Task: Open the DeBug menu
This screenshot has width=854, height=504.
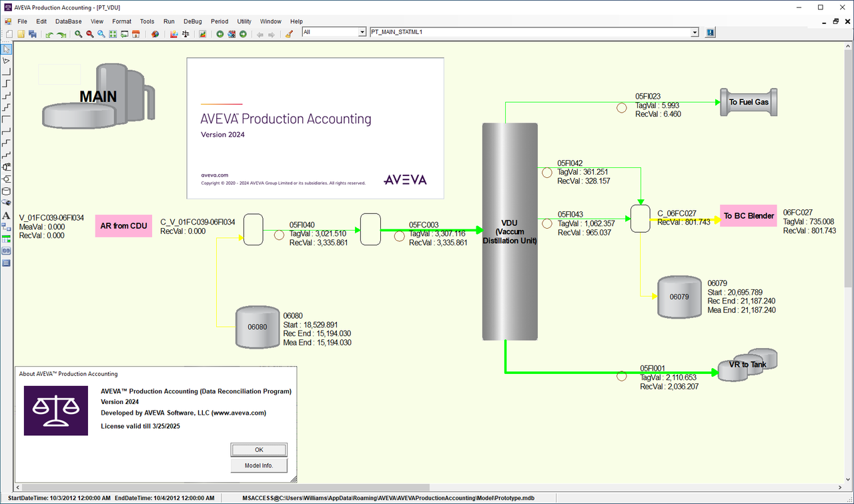Action: [192, 21]
